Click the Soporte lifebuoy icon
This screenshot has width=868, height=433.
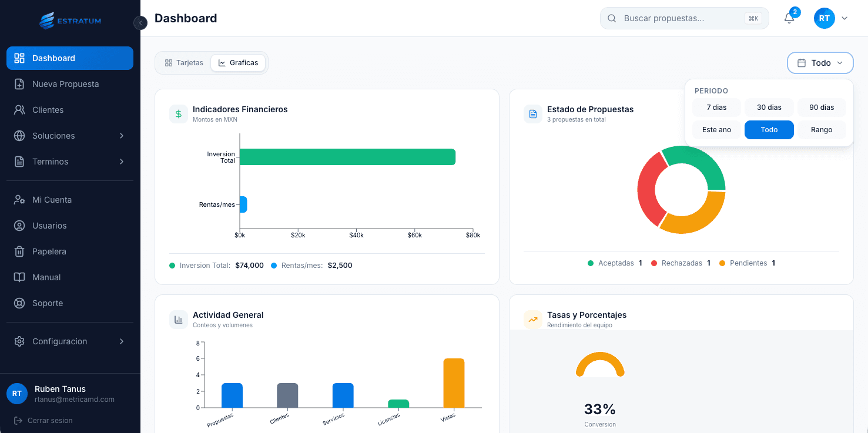pyautogui.click(x=19, y=303)
